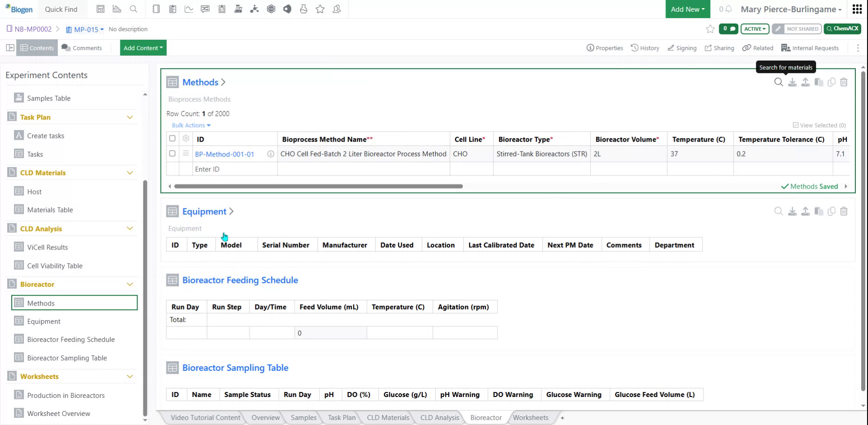Open the BP-Method-001-01 record link
Screen dimensions: 868x425
pos(225,154)
